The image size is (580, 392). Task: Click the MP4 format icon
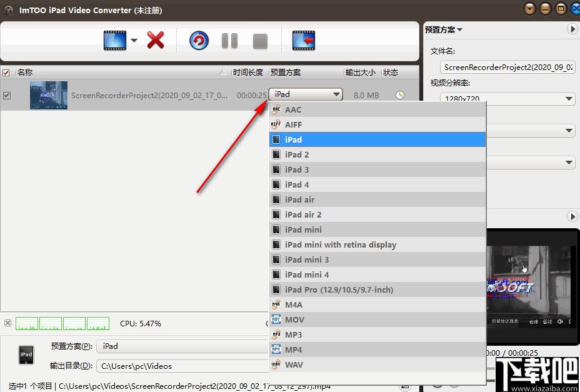pyautogui.click(x=276, y=349)
